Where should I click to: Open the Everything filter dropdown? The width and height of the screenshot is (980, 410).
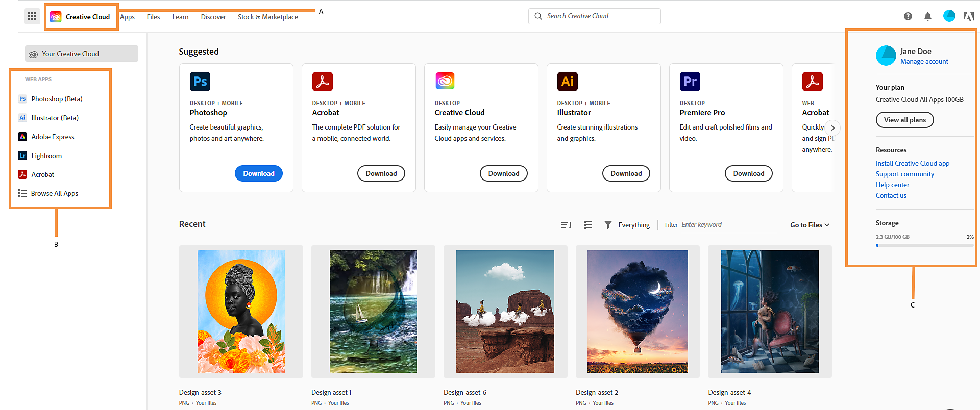pos(627,225)
